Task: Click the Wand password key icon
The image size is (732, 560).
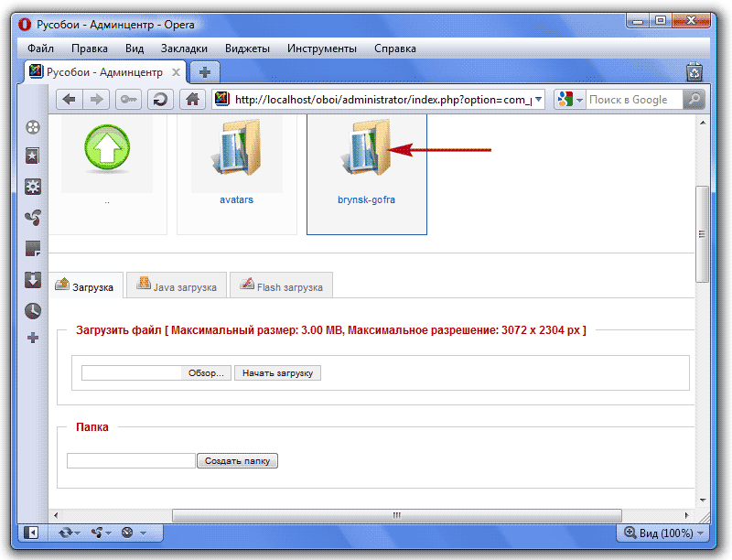Action: tap(128, 100)
